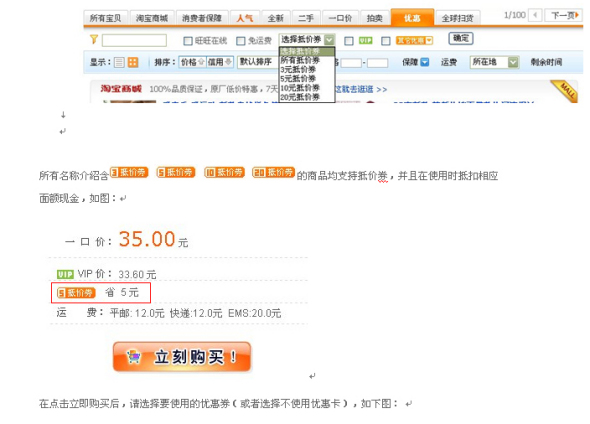Click the yellow filter funnel icon
Viewport: 590px width, 424px height.
pos(94,39)
